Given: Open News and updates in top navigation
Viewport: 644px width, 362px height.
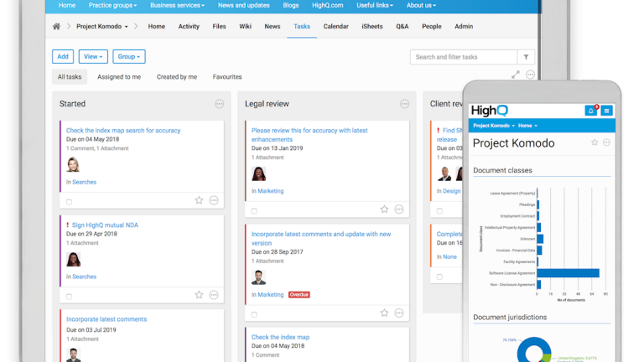Looking at the screenshot, I should pos(243,5).
